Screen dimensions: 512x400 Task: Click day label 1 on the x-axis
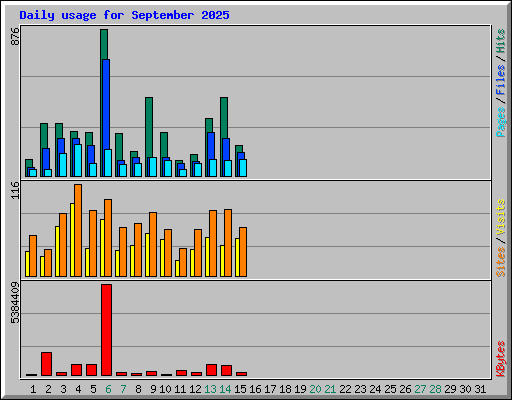(33, 389)
